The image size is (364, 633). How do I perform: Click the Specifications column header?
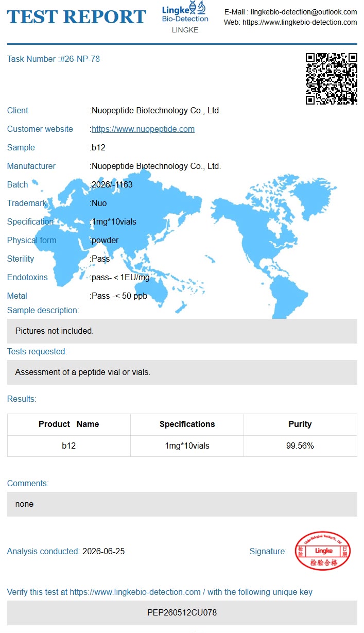[x=187, y=424]
